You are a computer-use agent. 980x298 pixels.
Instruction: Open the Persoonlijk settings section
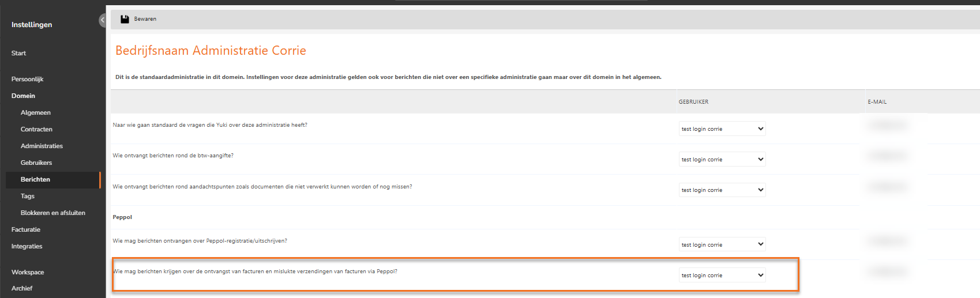(27, 79)
